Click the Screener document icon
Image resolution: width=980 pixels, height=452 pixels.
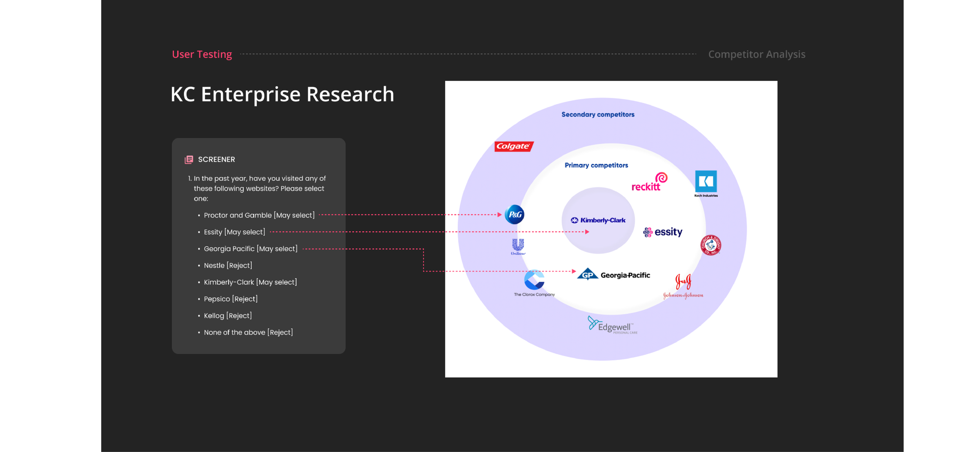[x=189, y=159]
